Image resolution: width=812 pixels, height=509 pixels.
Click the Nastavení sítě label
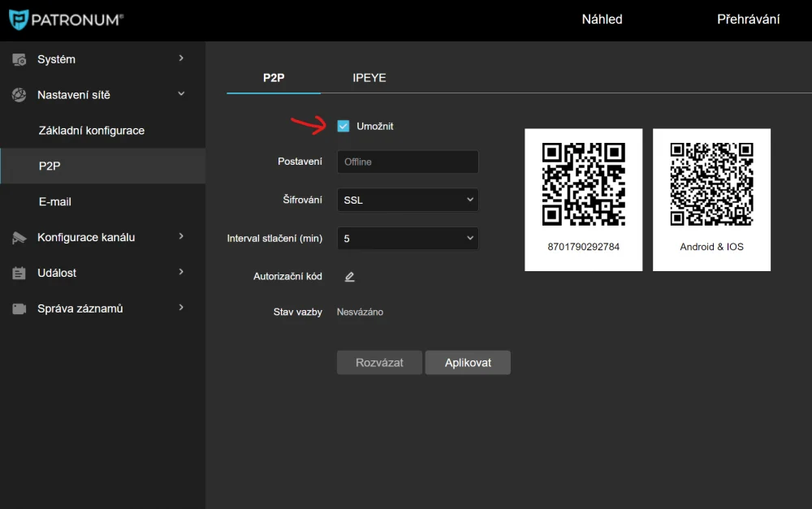tap(74, 95)
